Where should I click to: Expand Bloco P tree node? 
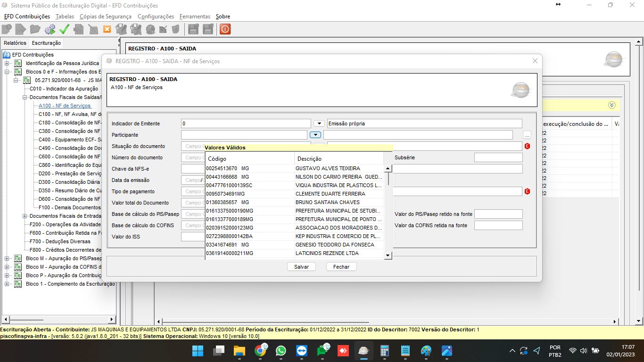pos(7,275)
